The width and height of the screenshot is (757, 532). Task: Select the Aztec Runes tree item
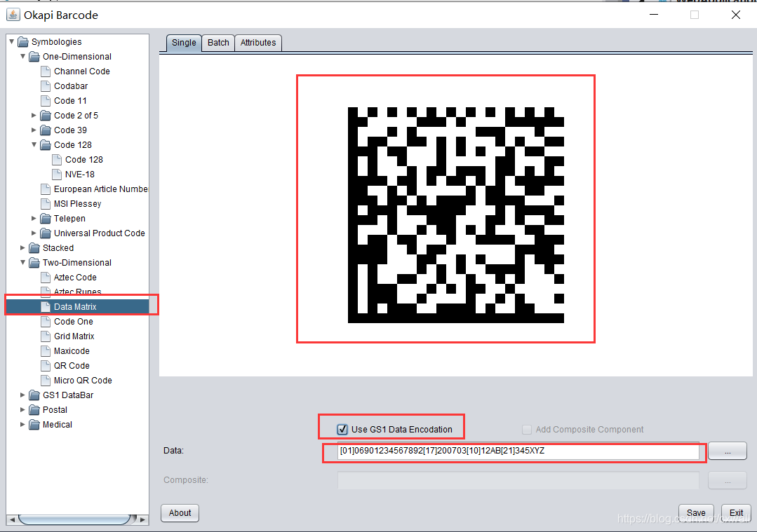(77, 292)
